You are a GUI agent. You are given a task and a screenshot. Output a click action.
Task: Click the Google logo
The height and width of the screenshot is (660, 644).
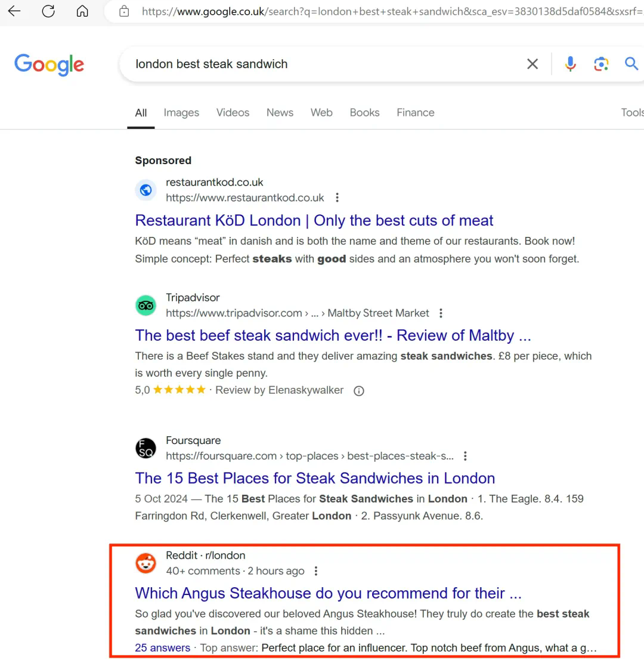[49, 64]
